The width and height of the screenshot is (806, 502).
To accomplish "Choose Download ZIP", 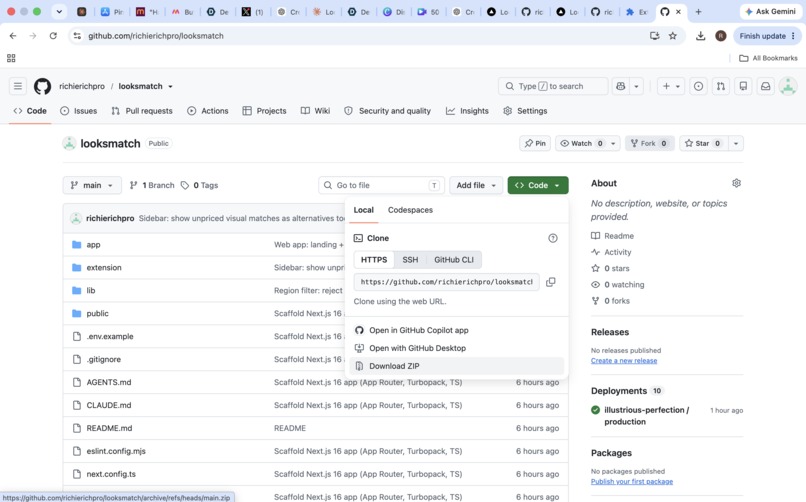I will pyautogui.click(x=457, y=366).
